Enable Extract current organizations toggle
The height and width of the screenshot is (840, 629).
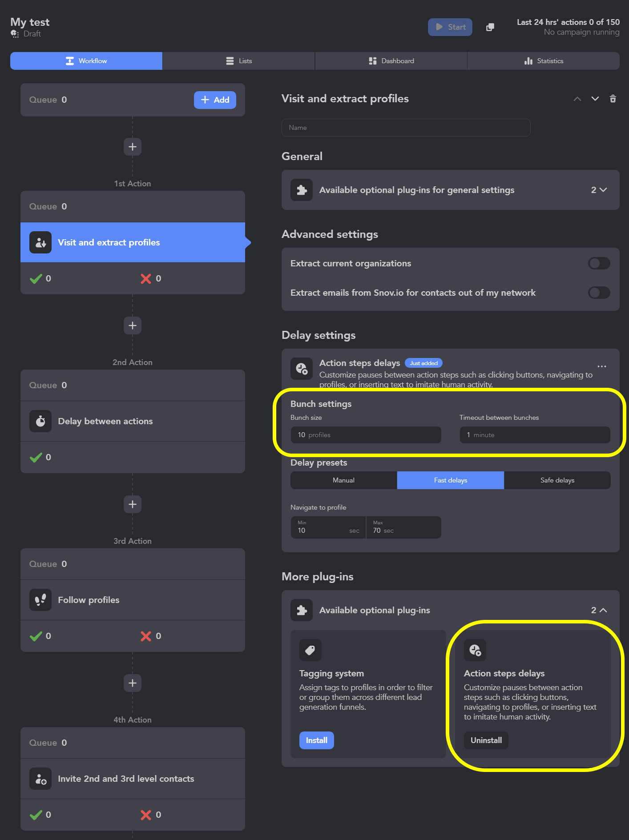[599, 263]
